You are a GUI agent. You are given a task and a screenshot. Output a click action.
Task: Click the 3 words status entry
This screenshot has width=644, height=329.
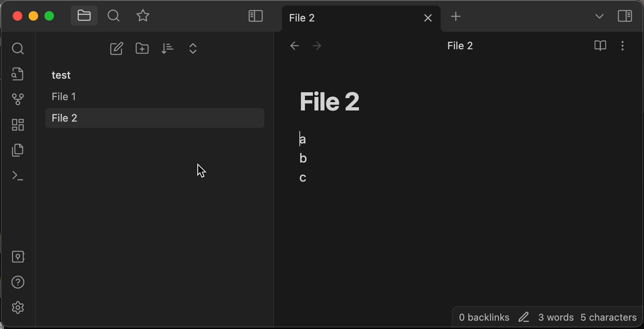click(x=556, y=317)
